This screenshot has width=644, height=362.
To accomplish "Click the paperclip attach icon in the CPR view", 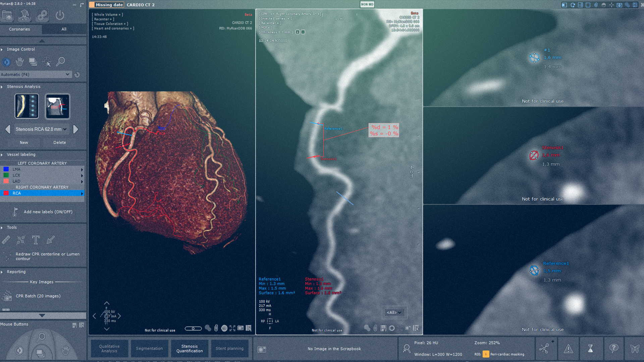I will (x=375, y=328).
